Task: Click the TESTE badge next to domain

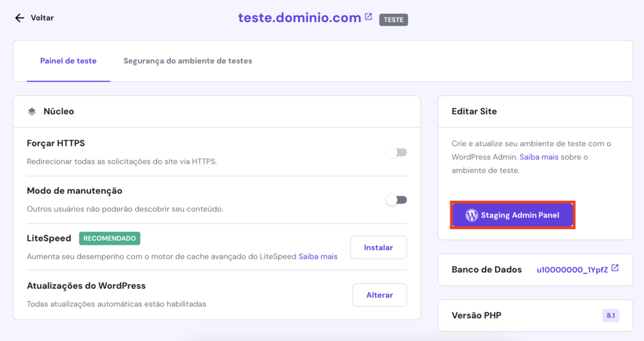Action: pyautogui.click(x=394, y=20)
